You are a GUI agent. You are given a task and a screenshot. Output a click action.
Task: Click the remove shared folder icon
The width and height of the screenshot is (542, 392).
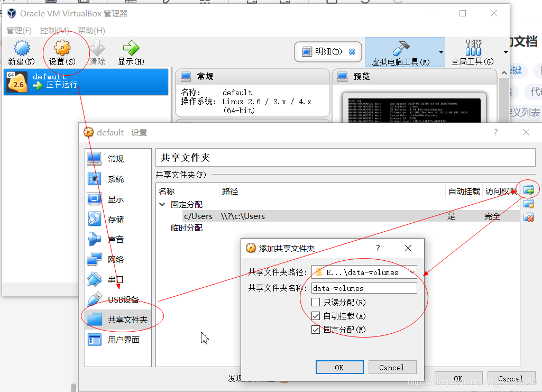click(x=529, y=217)
